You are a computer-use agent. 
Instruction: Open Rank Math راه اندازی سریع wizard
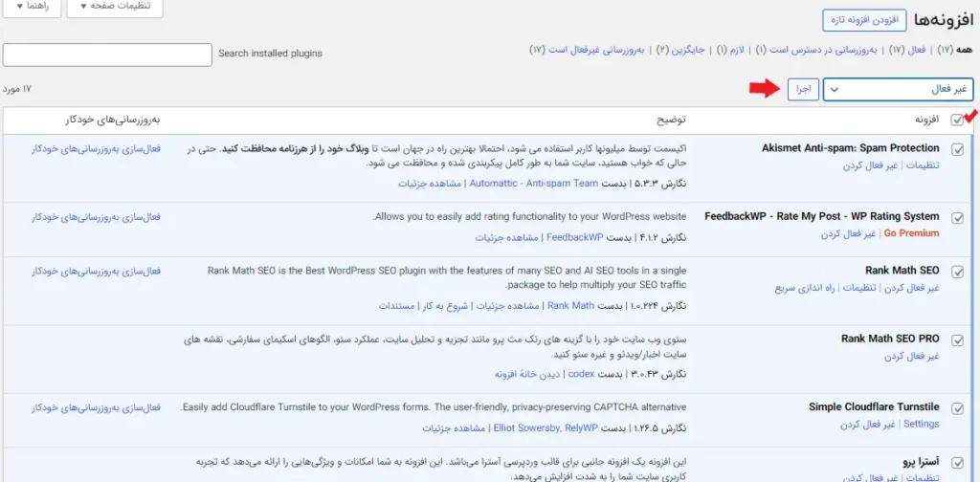tap(806, 288)
